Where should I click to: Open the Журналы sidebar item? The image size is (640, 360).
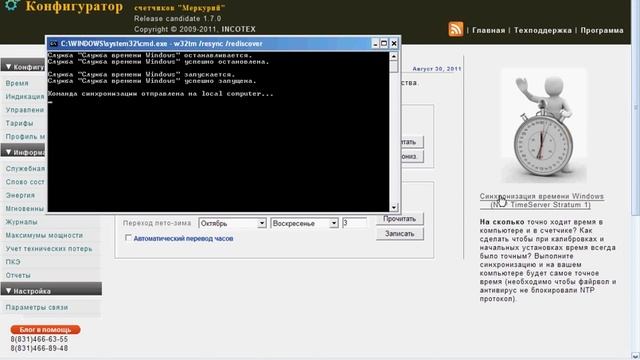21,222
